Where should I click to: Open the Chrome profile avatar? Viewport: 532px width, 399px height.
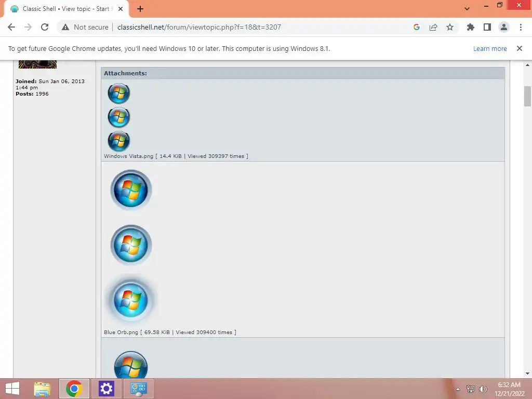pos(504,27)
